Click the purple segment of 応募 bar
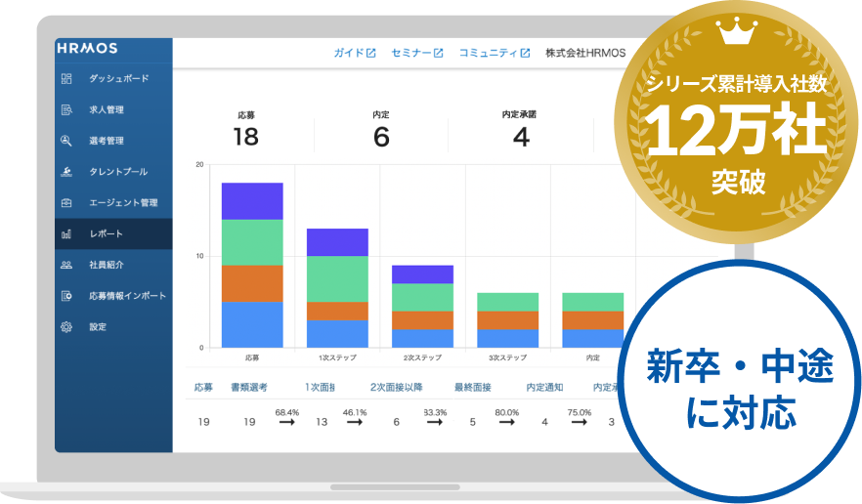862x504 pixels. click(x=252, y=201)
